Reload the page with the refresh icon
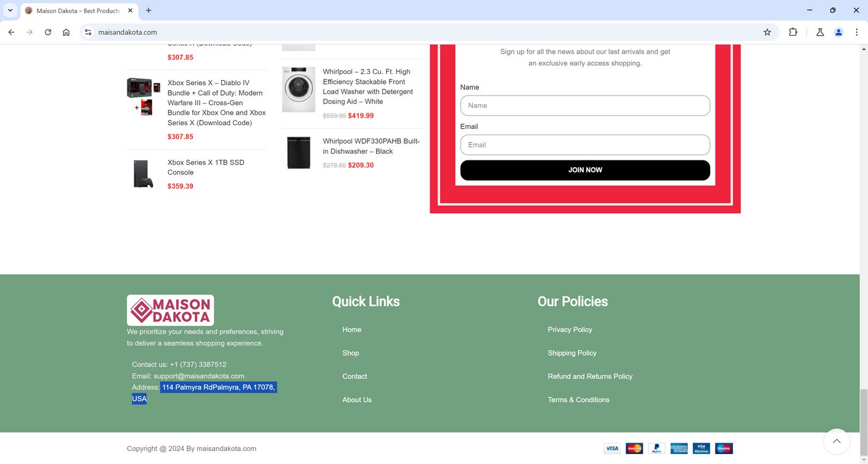 click(47, 32)
